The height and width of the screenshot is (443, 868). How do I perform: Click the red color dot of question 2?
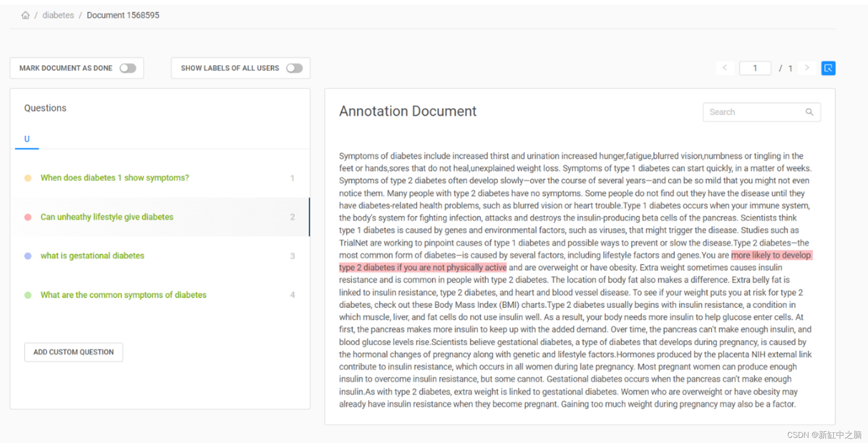click(x=28, y=217)
